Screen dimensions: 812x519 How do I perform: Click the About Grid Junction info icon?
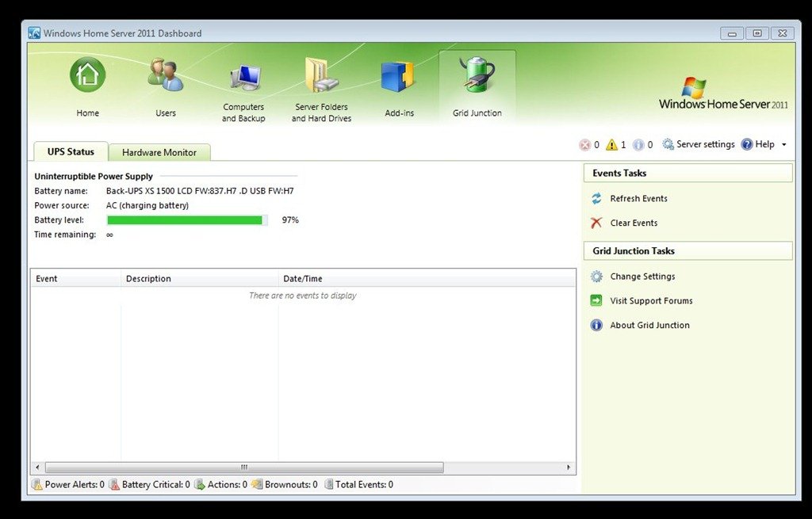point(596,325)
